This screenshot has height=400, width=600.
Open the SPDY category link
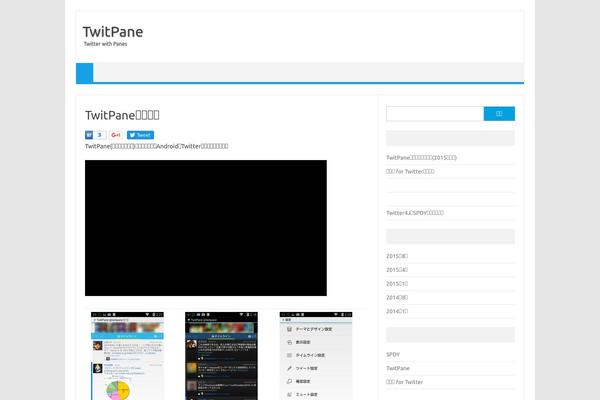[x=393, y=354]
